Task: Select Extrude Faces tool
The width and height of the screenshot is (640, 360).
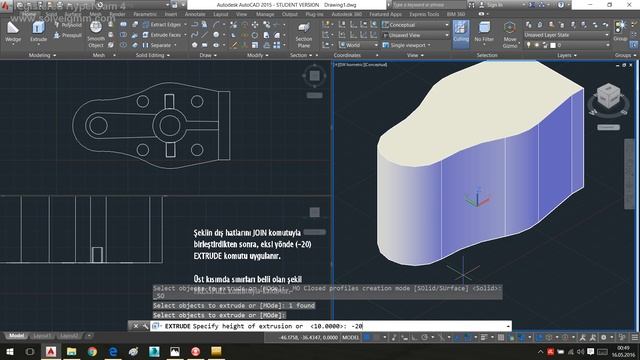Action: (x=162, y=35)
